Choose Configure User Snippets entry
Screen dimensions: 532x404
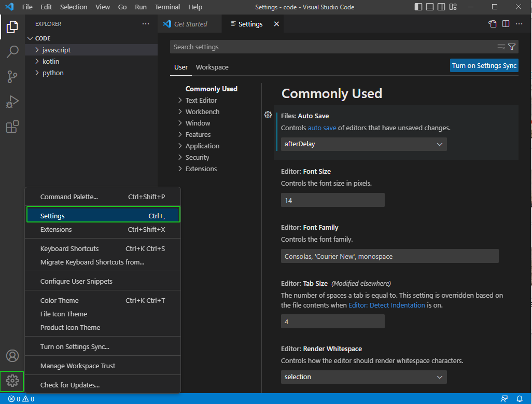pos(103,281)
